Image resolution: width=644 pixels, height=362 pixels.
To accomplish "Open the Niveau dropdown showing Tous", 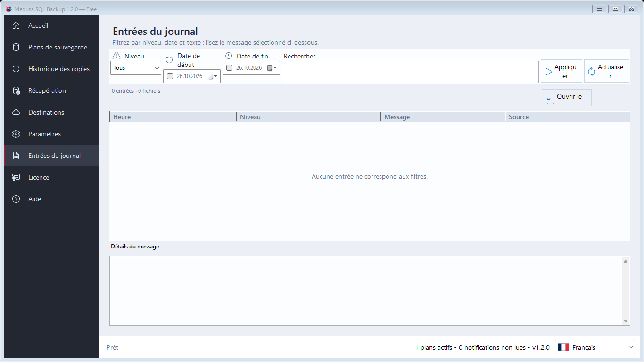I will (x=136, y=68).
